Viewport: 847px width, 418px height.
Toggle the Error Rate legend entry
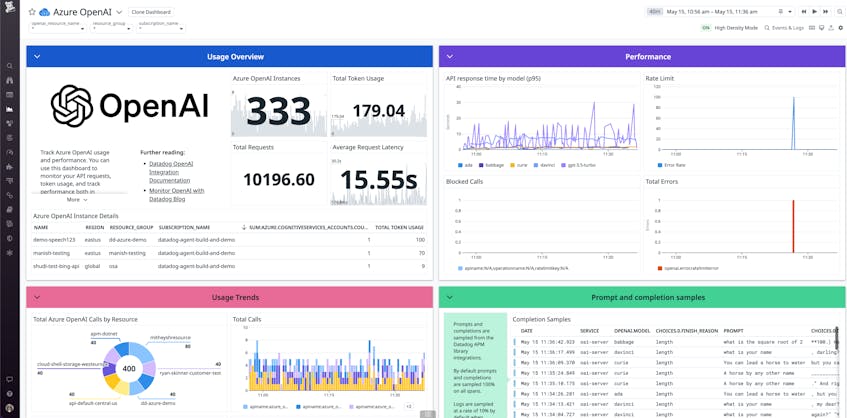click(671, 164)
